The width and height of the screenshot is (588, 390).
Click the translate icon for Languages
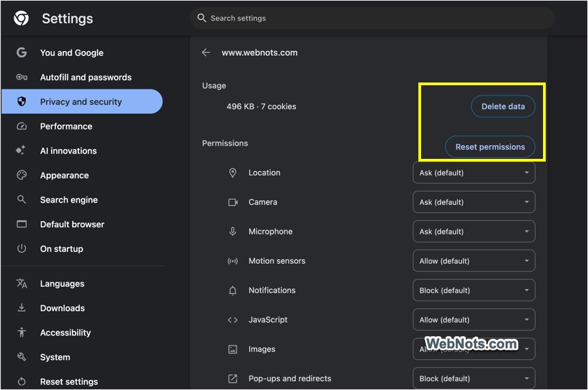point(21,284)
